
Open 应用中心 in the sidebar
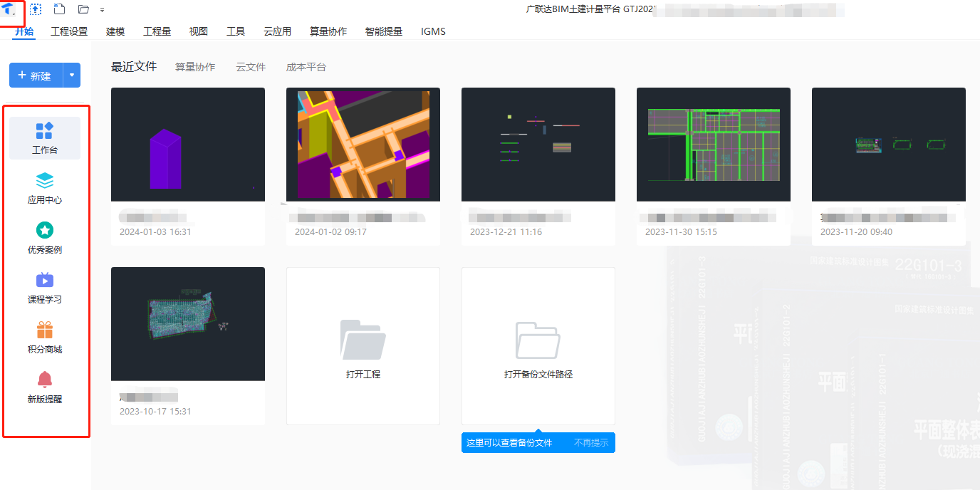click(45, 188)
